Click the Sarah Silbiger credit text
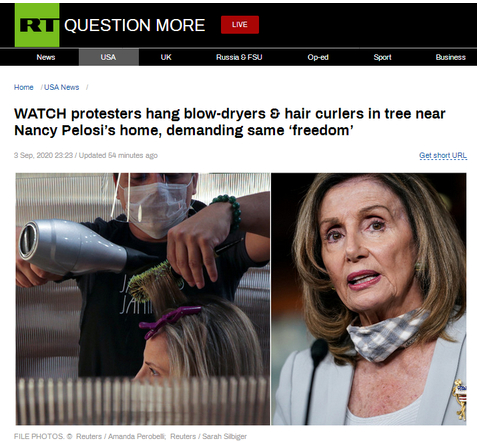This screenshot has width=477, height=442. (224, 436)
